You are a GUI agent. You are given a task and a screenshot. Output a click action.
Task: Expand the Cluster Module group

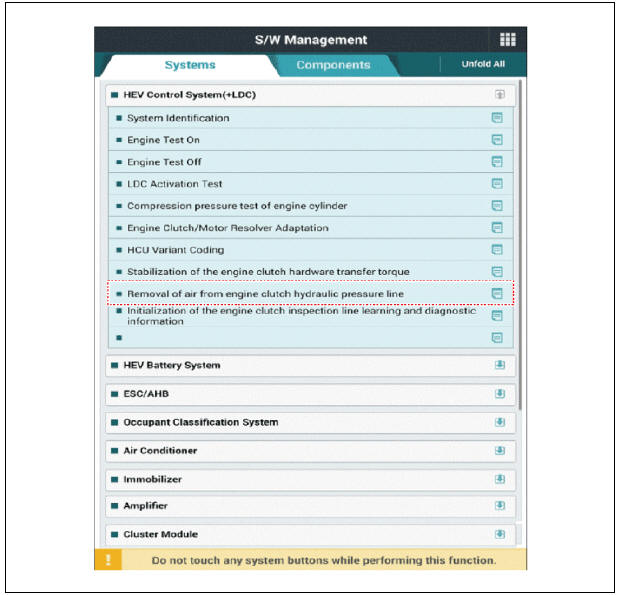[499, 534]
